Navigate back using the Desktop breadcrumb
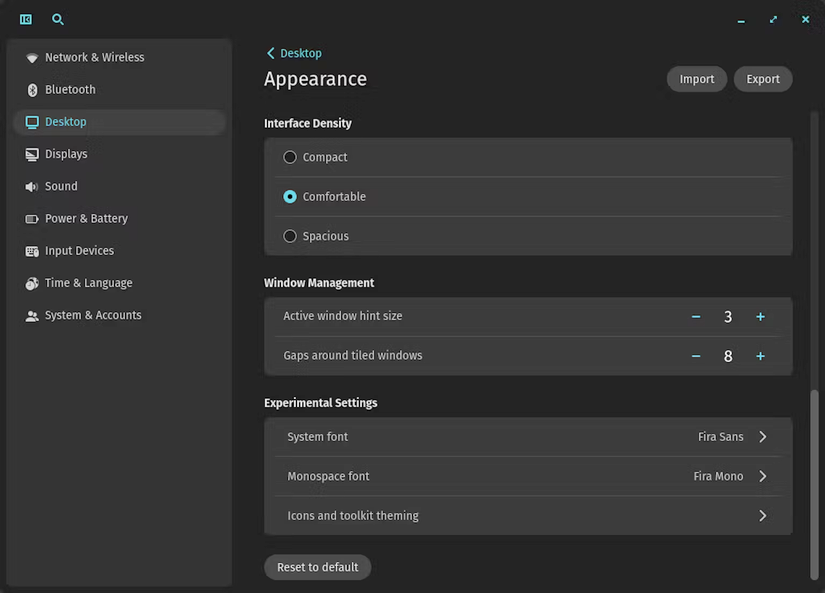The width and height of the screenshot is (825, 593). [294, 53]
